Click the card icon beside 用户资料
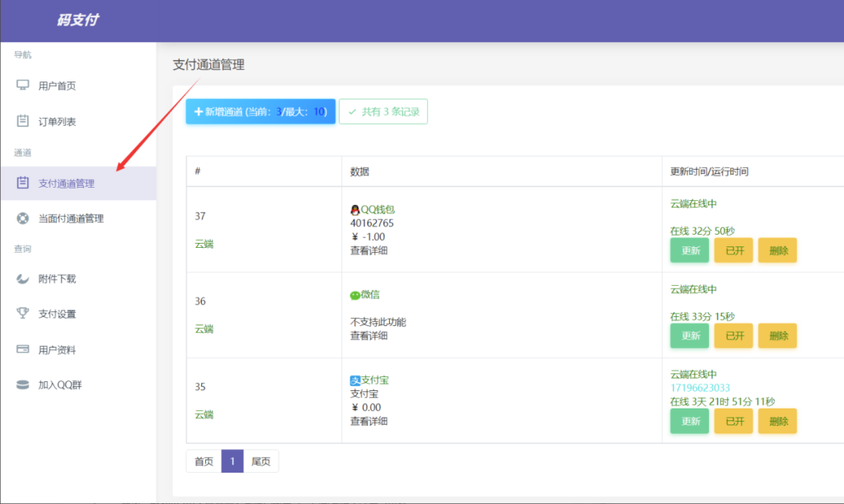Image resolution: width=844 pixels, height=504 pixels. tap(22, 349)
